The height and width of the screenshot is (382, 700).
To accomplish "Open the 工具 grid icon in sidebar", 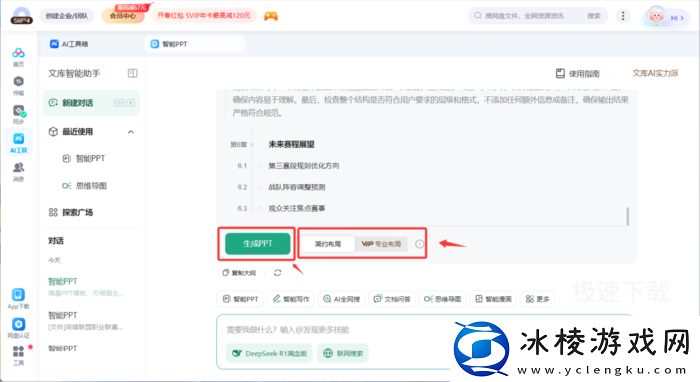I will tap(18, 356).
